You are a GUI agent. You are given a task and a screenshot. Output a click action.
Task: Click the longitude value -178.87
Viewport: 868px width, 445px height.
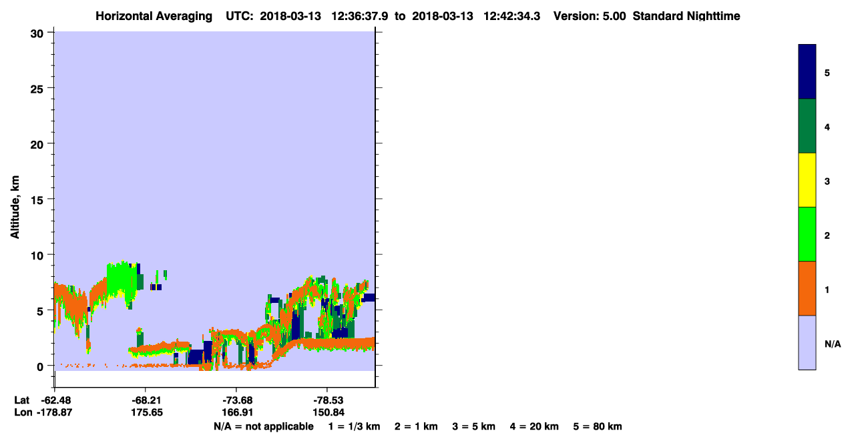[55, 413]
